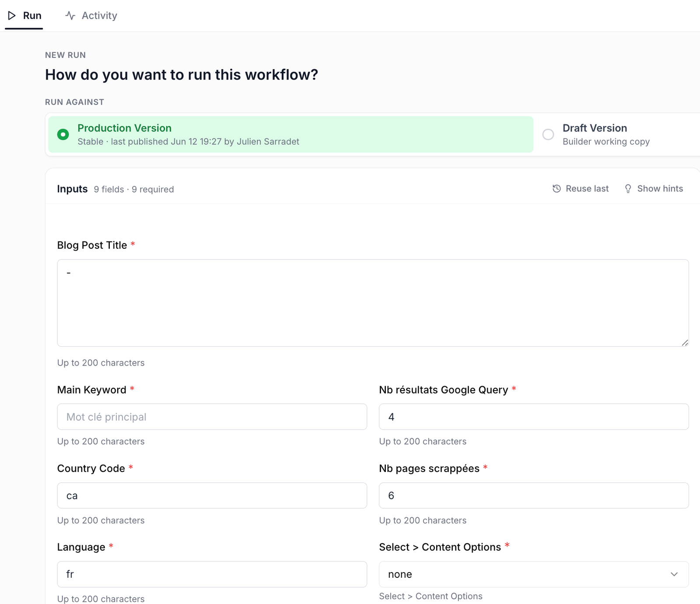Click the "Inputs" section heading

click(x=72, y=189)
